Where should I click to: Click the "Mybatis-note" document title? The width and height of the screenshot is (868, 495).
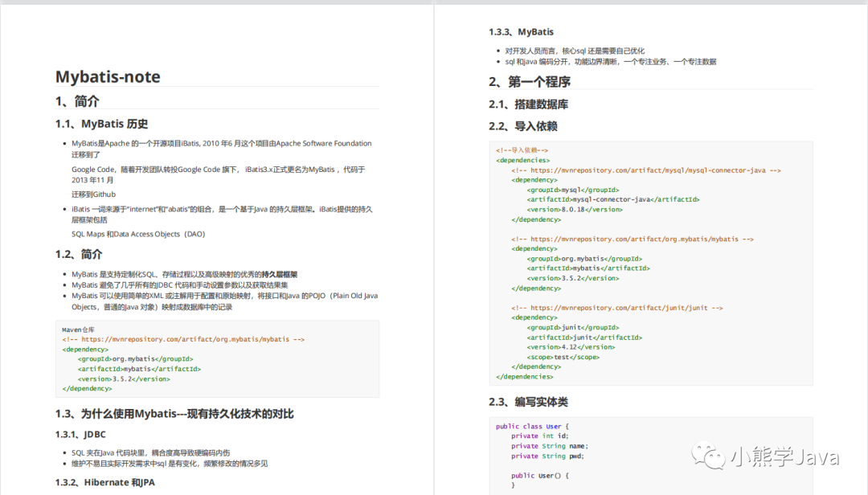108,76
